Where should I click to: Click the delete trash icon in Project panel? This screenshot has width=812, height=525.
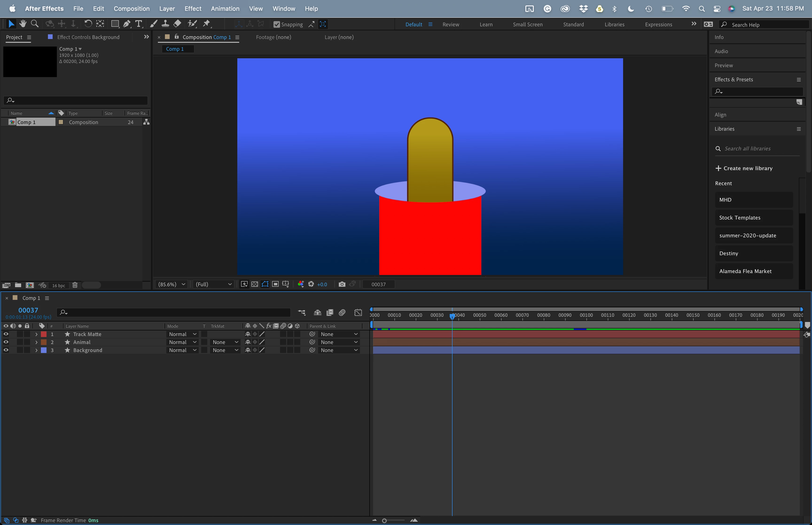click(x=75, y=285)
